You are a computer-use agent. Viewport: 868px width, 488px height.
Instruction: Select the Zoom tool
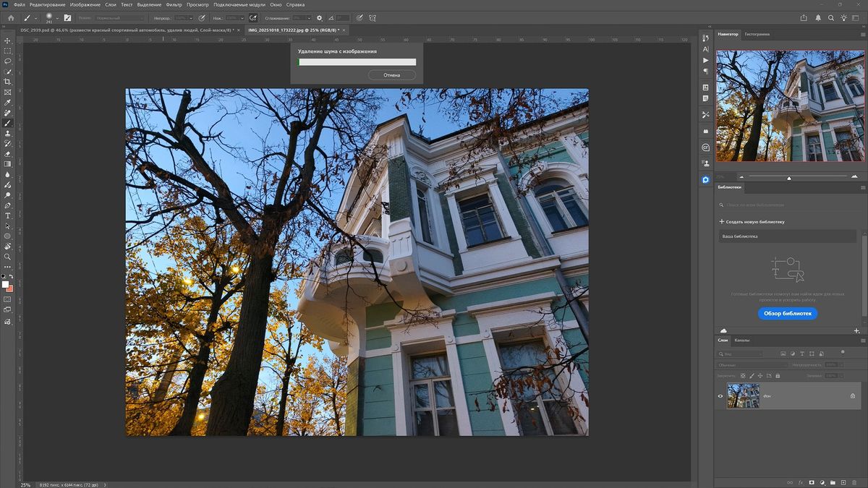tap(8, 255)
